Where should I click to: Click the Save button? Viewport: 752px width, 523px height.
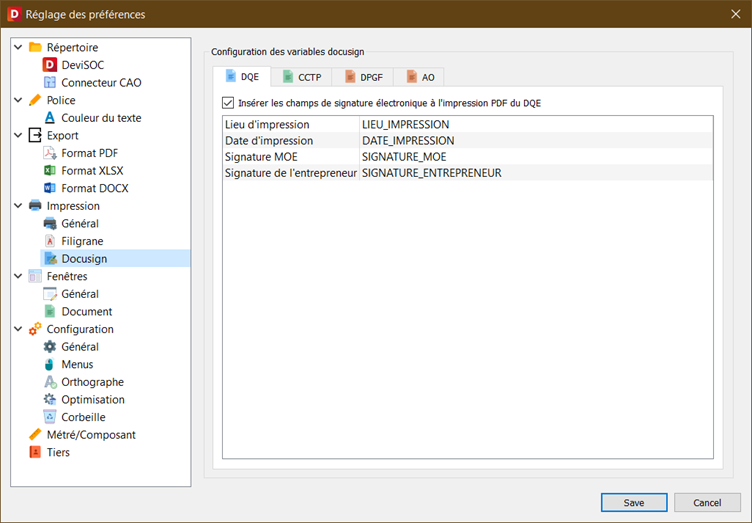coord(634,502)
